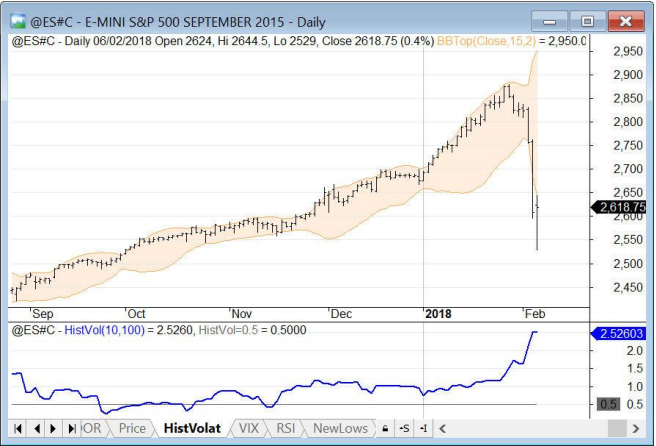
Task: Open the VIX chart tab
Action: click(x=247, y=428)
